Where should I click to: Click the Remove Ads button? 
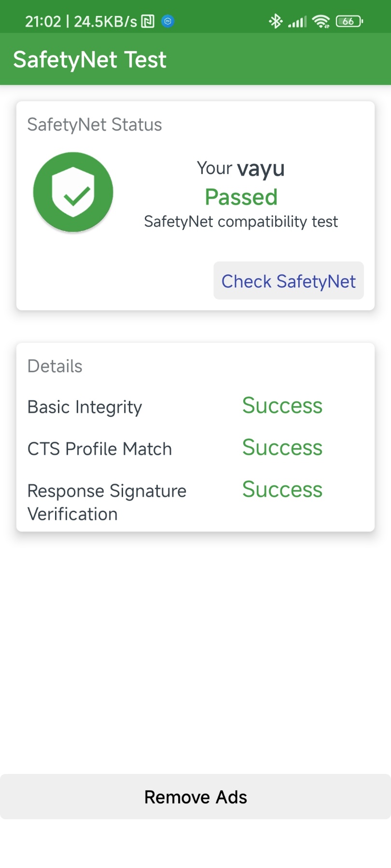click(x=195, y=797)
